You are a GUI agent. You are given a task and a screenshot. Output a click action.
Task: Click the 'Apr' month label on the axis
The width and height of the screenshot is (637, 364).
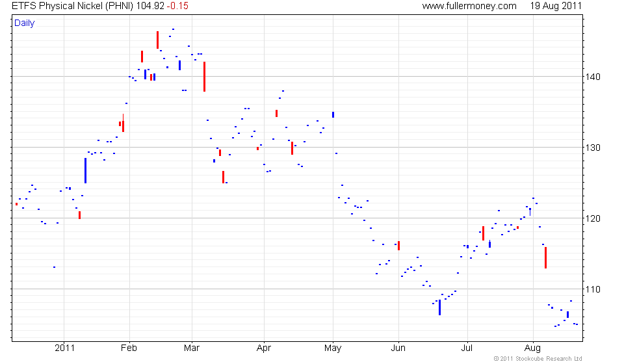point(264,348)
